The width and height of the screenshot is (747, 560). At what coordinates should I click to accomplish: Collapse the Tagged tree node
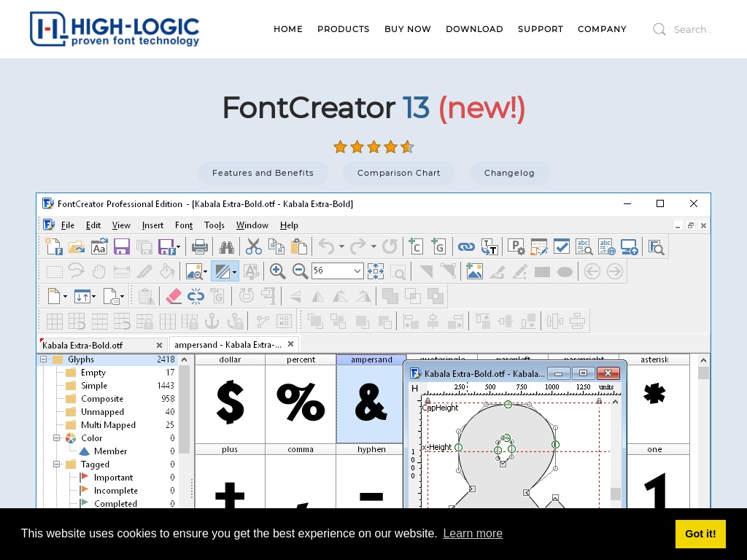click(x=56, y=464)
